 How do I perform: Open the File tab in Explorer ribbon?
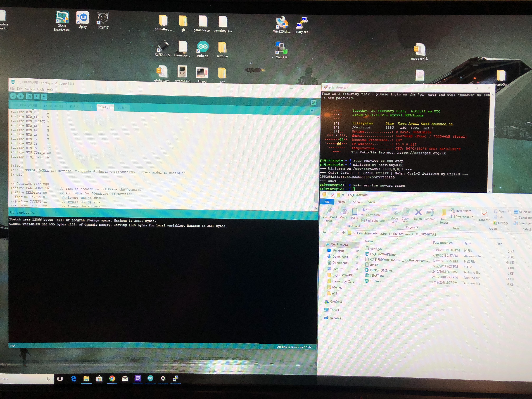pyautogui.click(x=327, y=201)
